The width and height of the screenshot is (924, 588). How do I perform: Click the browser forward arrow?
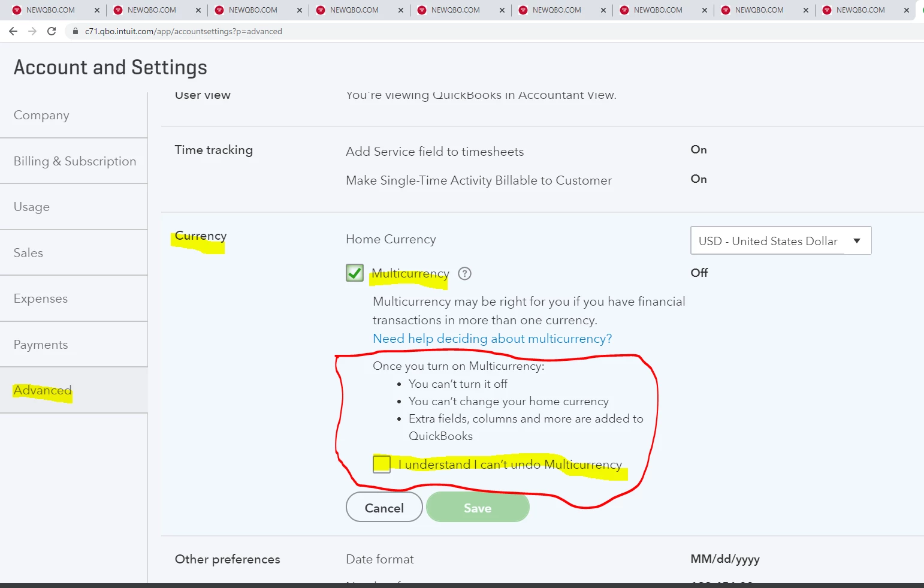pos(32,31)
